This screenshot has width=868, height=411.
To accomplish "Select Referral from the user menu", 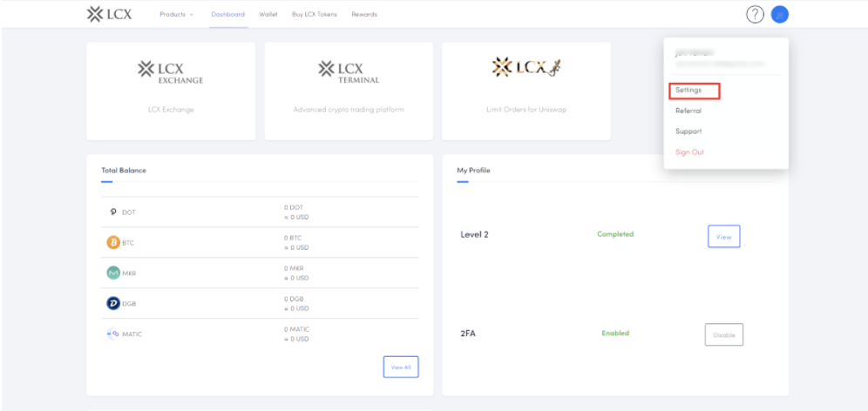I will click(x=688, y=111).
